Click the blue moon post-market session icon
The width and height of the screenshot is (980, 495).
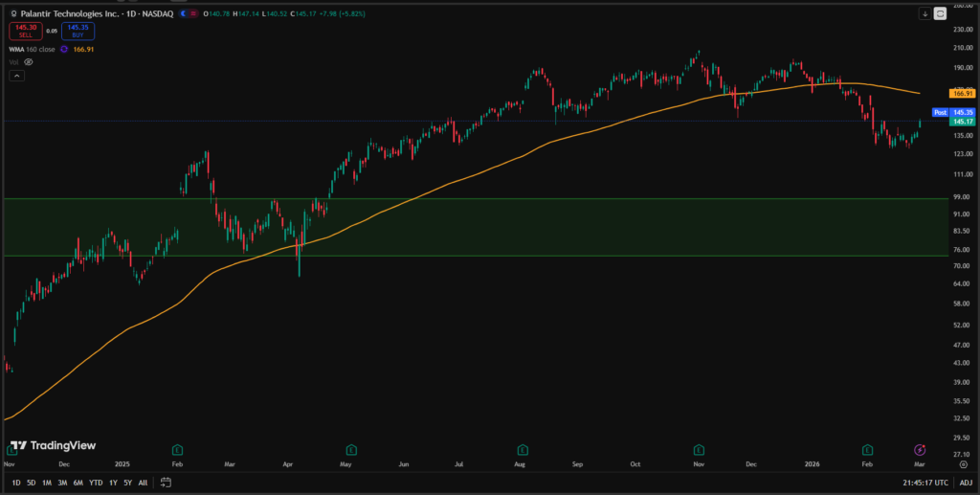[x=183, y=13]
